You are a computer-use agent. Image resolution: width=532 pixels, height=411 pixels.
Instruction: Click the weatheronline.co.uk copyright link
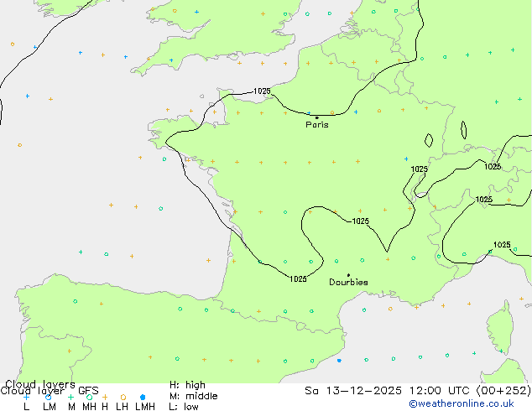462,403
